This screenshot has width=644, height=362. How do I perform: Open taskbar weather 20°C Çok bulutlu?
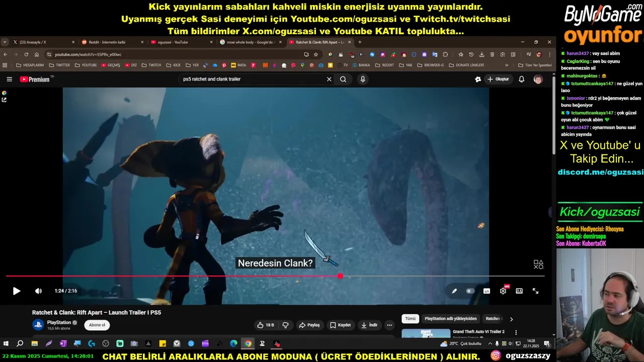tap(460, 344)
